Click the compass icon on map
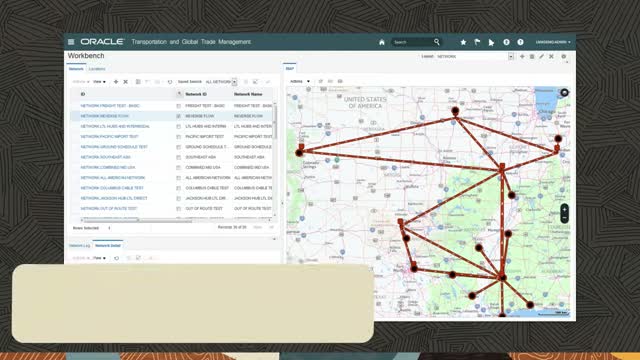 click(x=564, y=93)
